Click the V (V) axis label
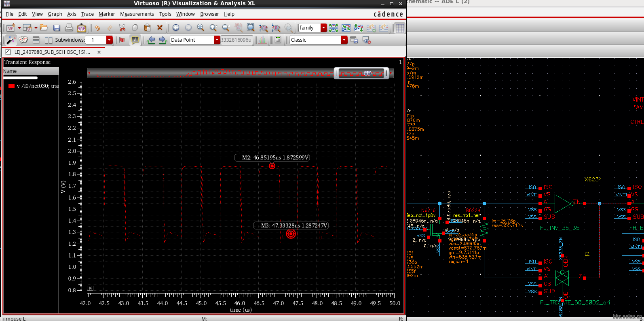 point(63,187)
